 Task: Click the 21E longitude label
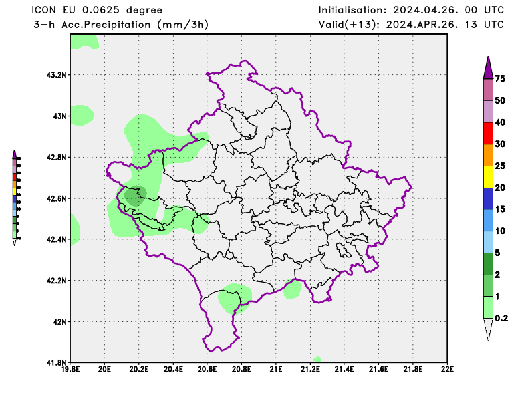(276, 369)
